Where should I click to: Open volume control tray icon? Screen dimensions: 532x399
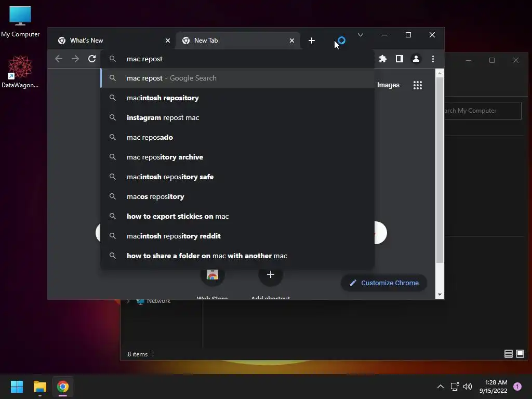[x=468, y=387]
